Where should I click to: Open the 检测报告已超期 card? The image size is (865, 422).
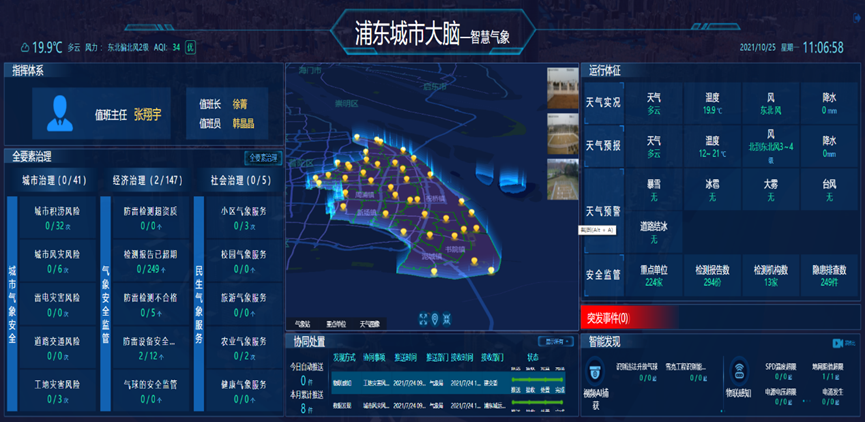(x=151, y=260)
